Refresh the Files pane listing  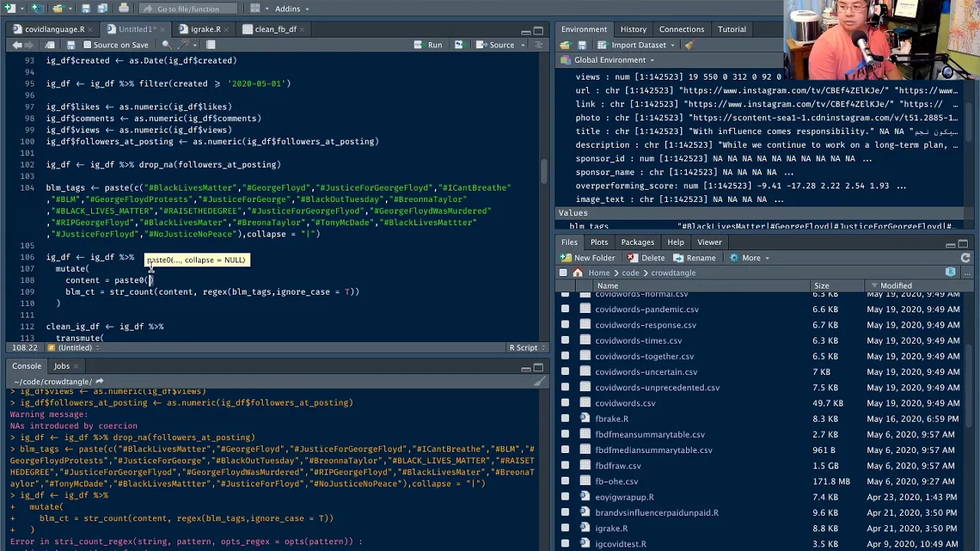(965, 258)
